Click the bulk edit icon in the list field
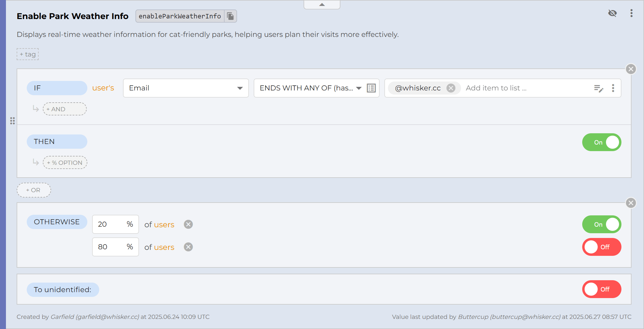 (x=599, y=88)
